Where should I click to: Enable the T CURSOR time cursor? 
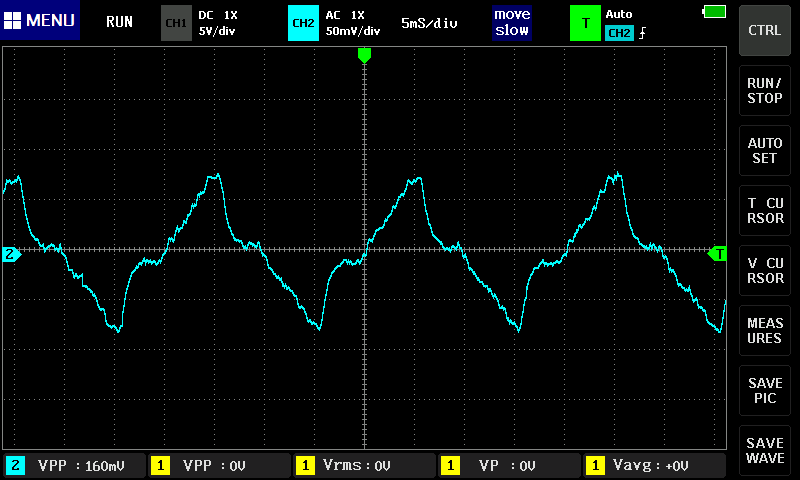(x=765, y=211)
